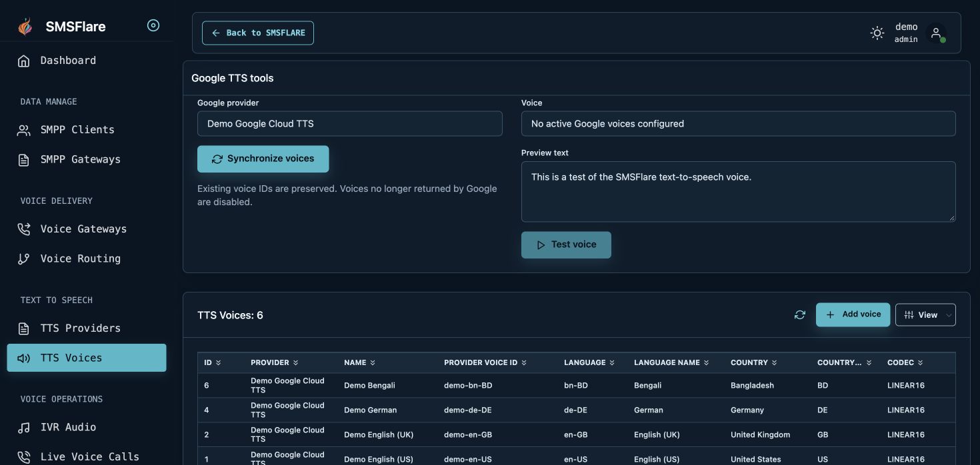Click the Demo English (UK) cell
The height and width of the screenshot is (465, 980).
(379, 435)
